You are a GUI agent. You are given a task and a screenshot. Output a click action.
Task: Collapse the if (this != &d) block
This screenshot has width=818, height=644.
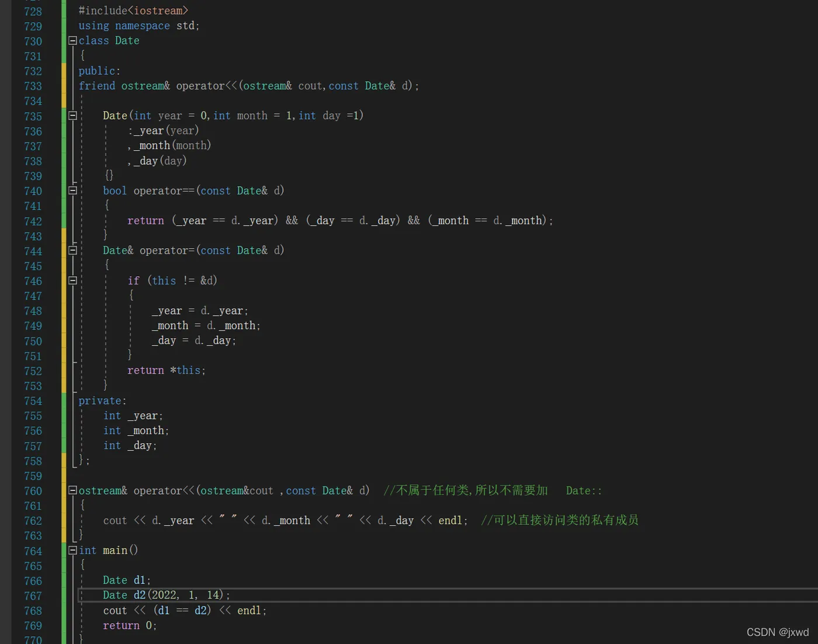(72, 280)
